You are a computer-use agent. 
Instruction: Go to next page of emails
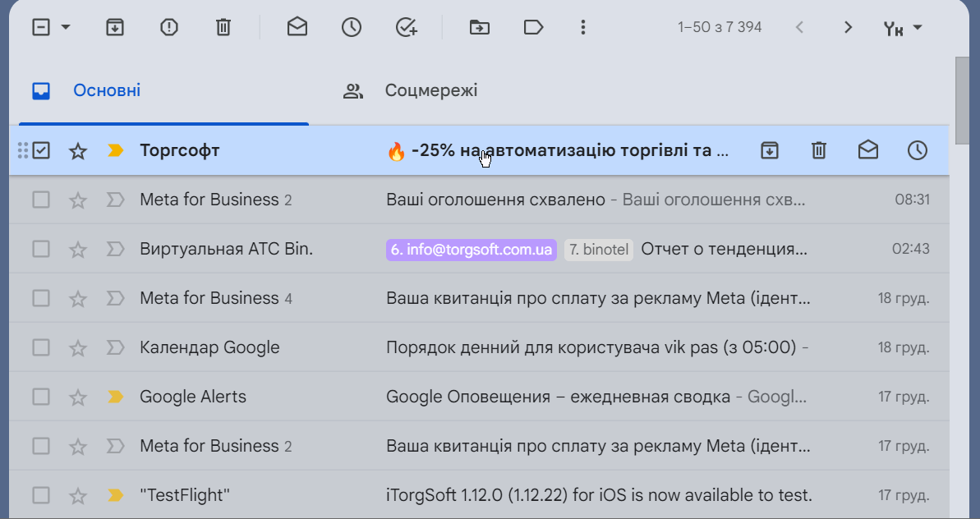tap(848, 27)
